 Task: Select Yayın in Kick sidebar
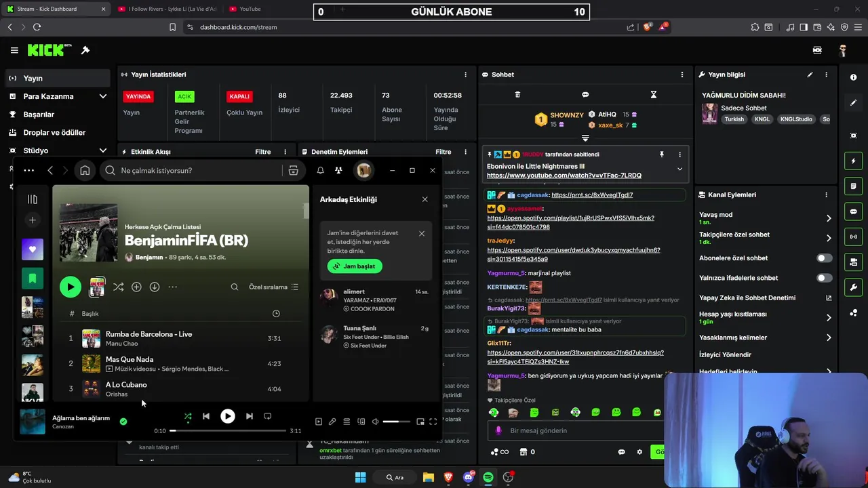click(x=58, y=78)
